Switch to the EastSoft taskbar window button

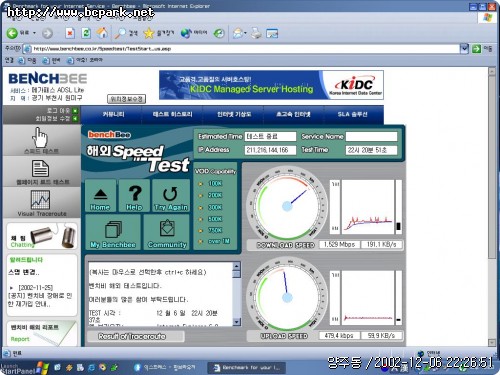[165, 367]
